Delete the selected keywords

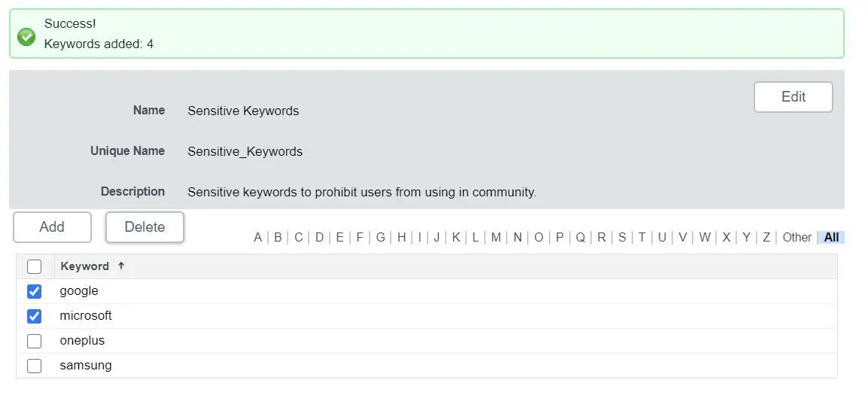pos(145,226)
